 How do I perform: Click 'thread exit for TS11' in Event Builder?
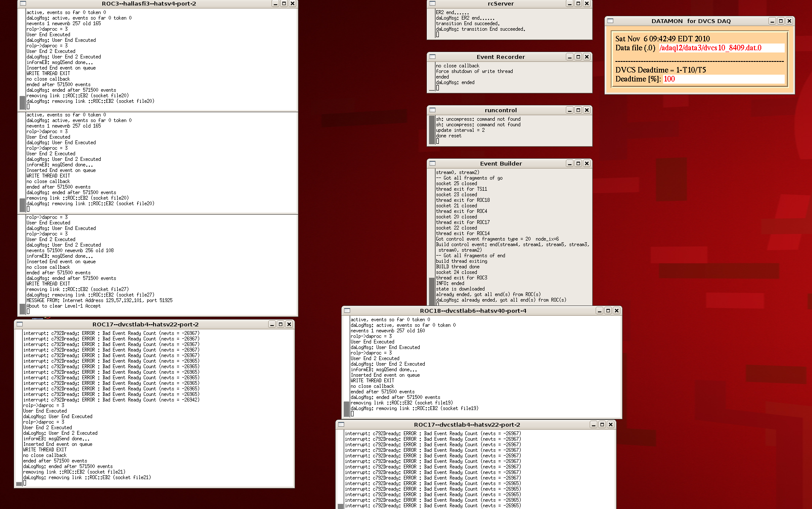pos(461,189)
